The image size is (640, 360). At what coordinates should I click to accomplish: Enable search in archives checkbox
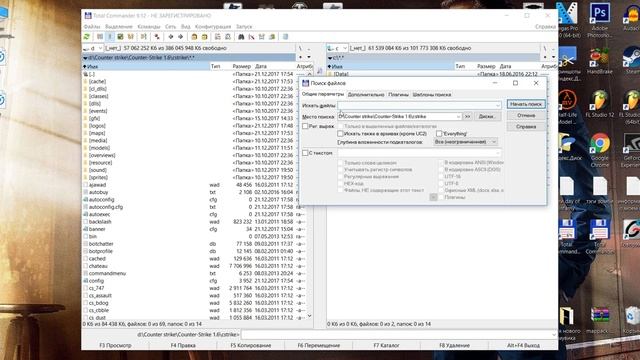coord(340,133)
